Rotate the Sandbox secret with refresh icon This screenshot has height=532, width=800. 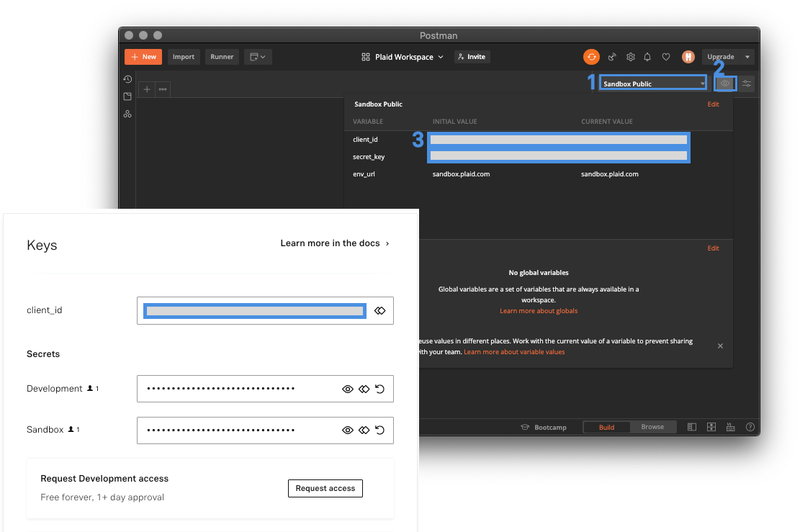pyautogui.click(x=379, y=430)
